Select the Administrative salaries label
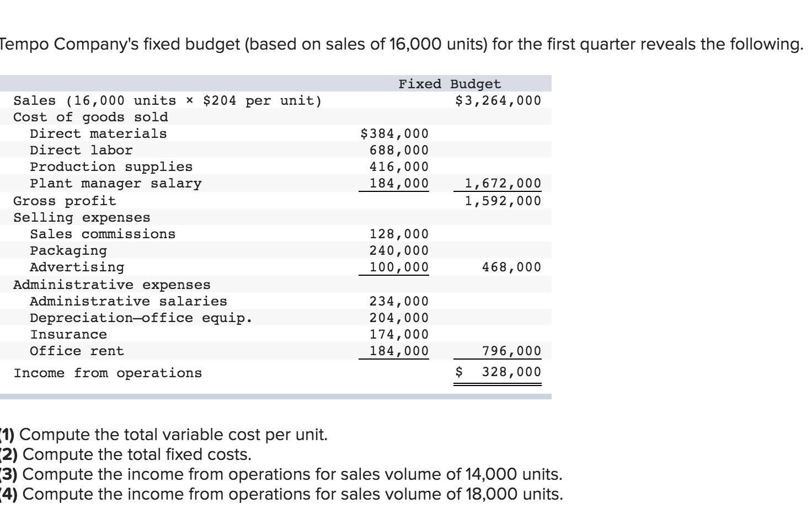The width and height of the screenshot is (812, 514). click(129, 301)
